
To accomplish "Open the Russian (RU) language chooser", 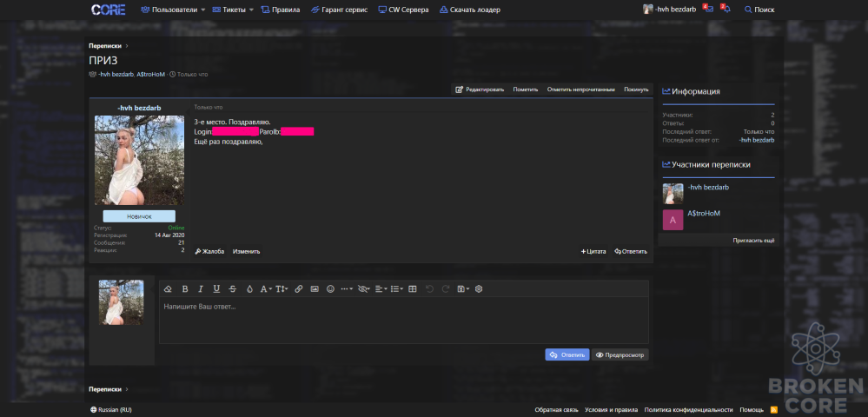I will [110, 410].
